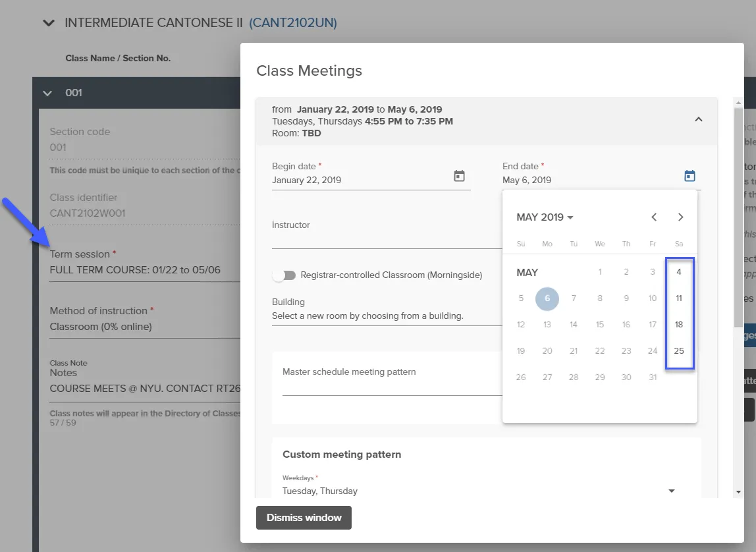Go to previous month in calendar

click(x=654, y=217)
